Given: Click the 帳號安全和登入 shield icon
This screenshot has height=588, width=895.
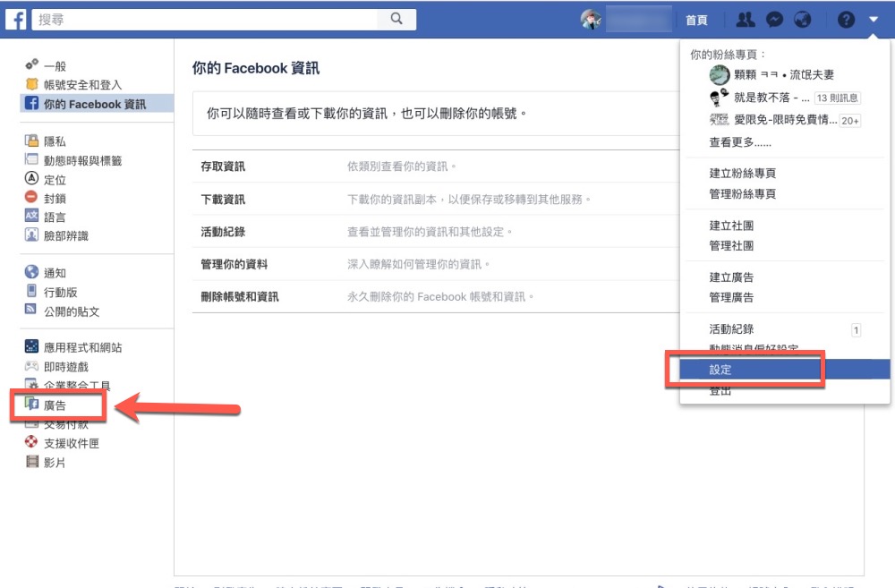Looking at the screenshot, I should tap(32, 84).
